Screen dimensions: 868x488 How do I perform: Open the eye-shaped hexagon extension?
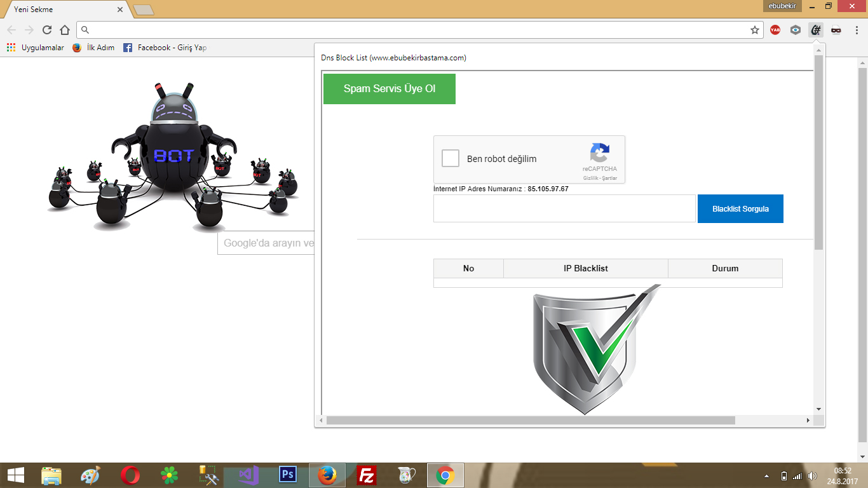[x=795, y=30]
